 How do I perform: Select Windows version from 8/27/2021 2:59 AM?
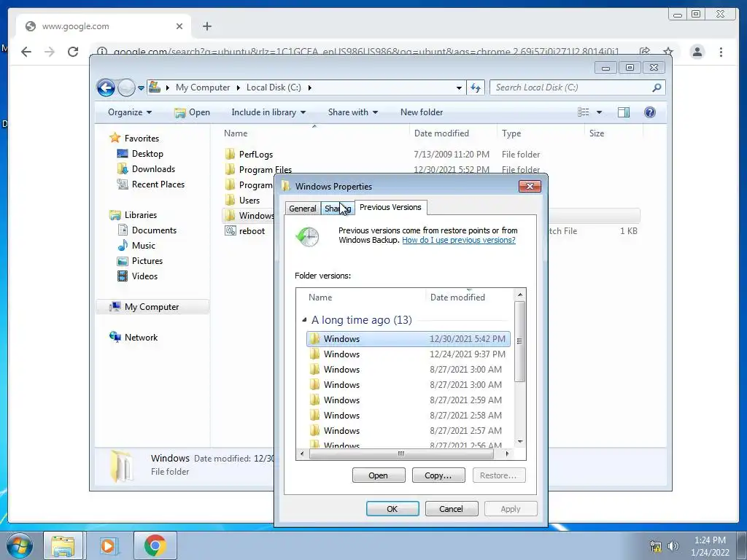(409, 400)
